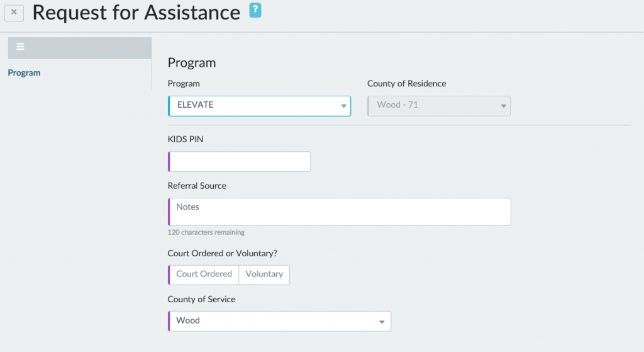
Task: Go to the Program section in sidebar
Action: (x=24, y=73)
